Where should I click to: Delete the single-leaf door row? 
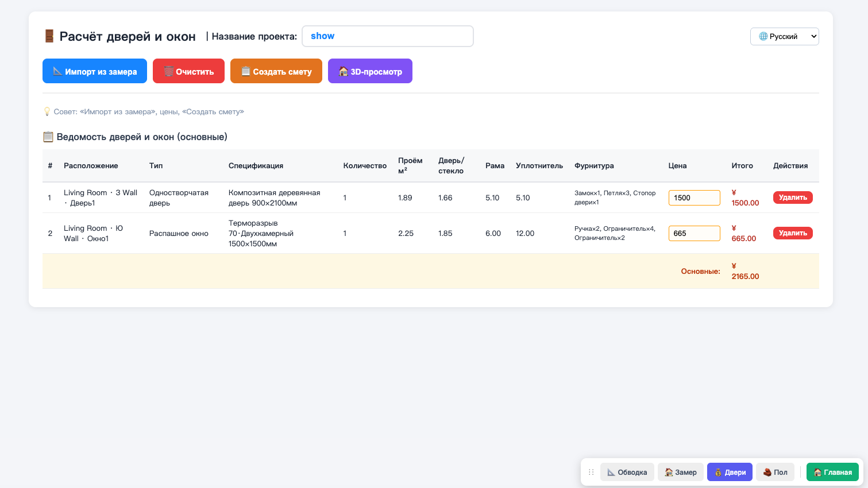pos(793,197)
